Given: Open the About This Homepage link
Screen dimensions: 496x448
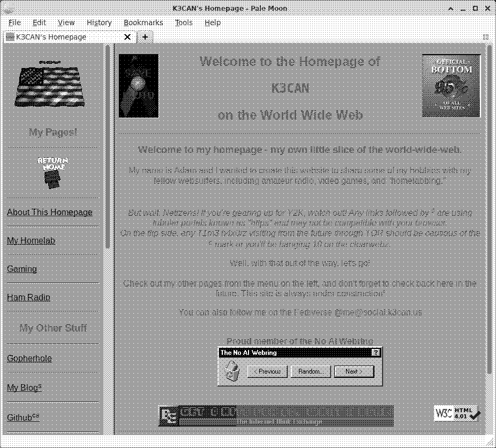Looking at the screenshot, I should [50, 212].
